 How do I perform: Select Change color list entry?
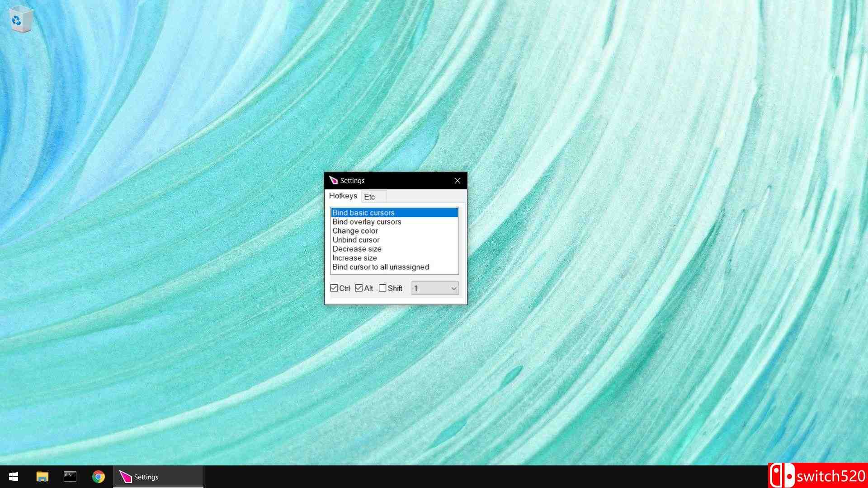[355, 231]
